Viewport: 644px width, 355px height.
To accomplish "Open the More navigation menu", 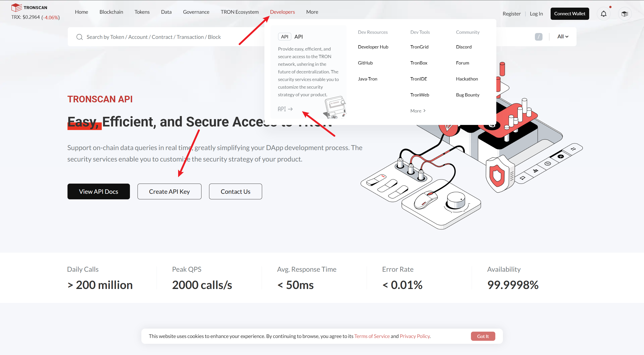I will tap(312, 12).
